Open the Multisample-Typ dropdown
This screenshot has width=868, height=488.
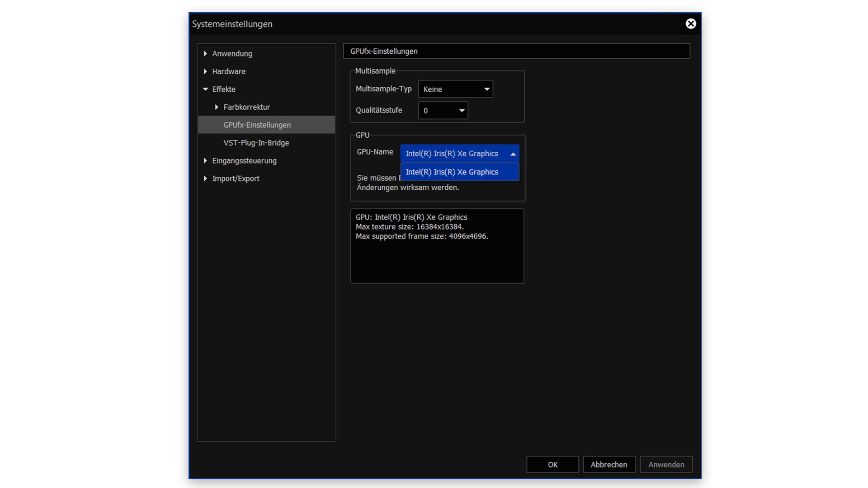(x=455, y=89)
